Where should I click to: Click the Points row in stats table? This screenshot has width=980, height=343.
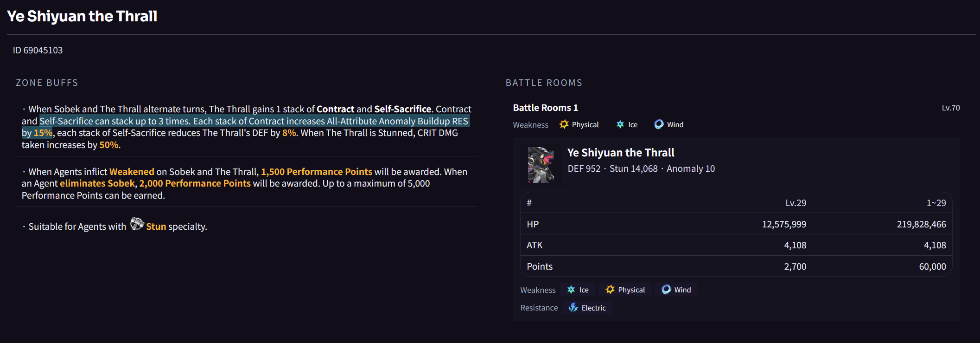[736, 266]
